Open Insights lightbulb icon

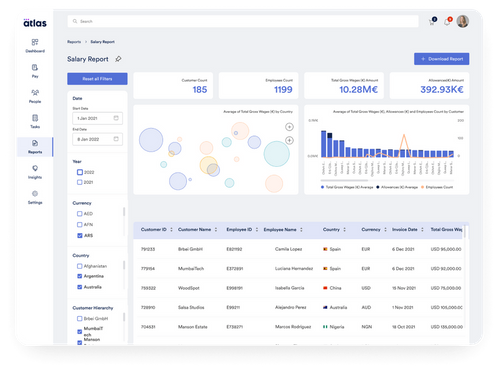pos(35,168)
